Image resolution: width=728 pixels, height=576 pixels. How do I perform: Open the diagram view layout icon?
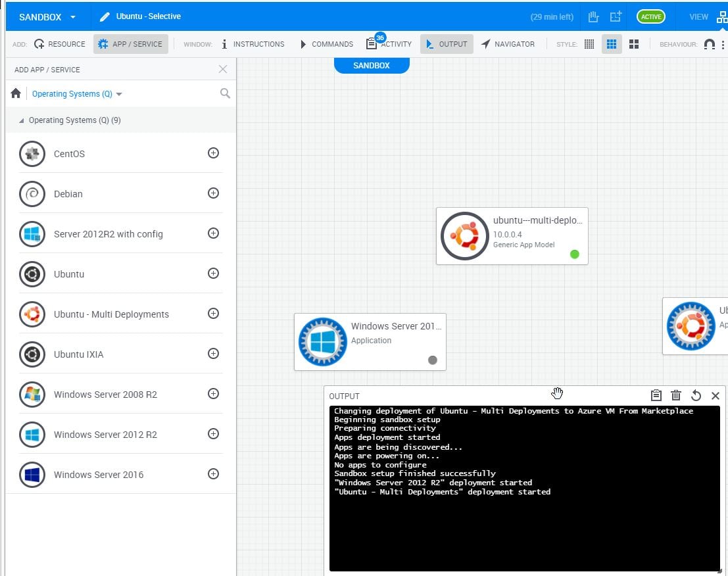[721, 16]
